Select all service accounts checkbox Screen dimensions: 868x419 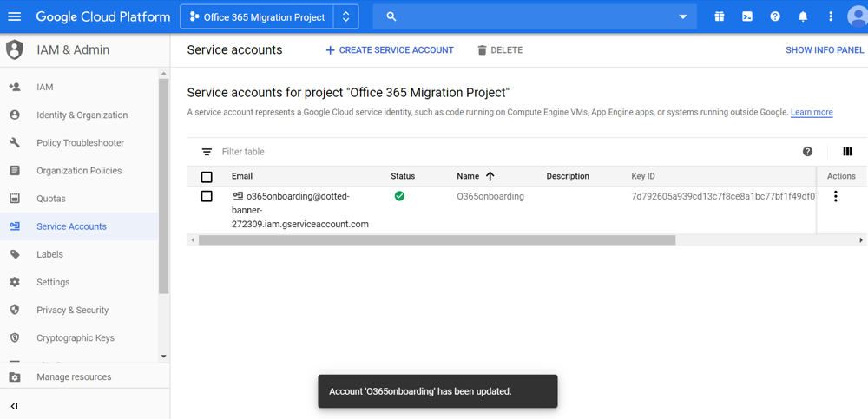207,177
